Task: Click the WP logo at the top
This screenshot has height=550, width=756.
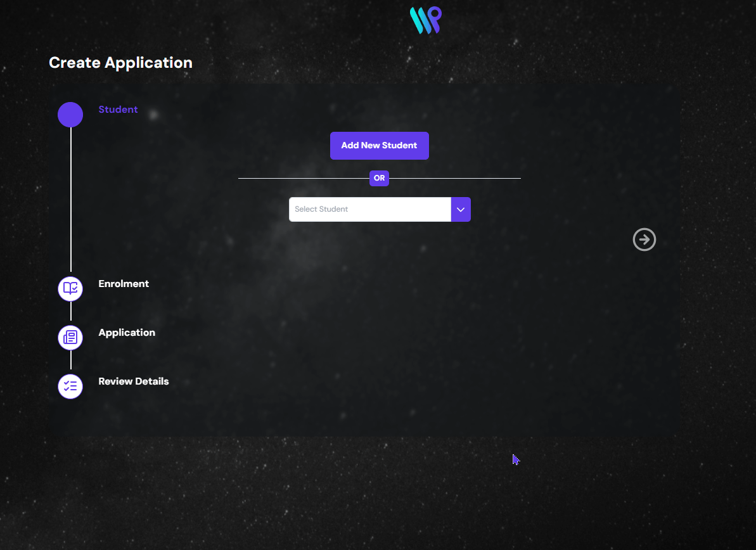Action: point(425,20)
